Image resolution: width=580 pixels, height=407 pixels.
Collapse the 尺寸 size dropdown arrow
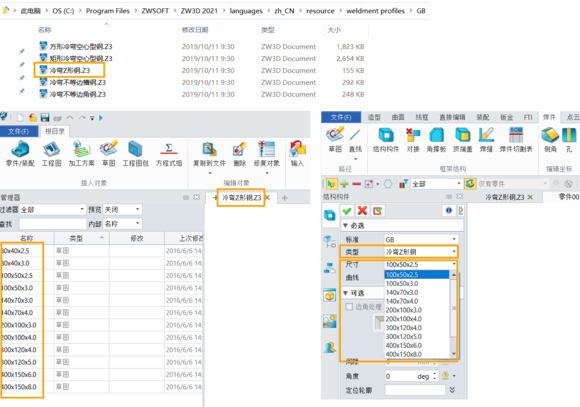tap(454, 264)
